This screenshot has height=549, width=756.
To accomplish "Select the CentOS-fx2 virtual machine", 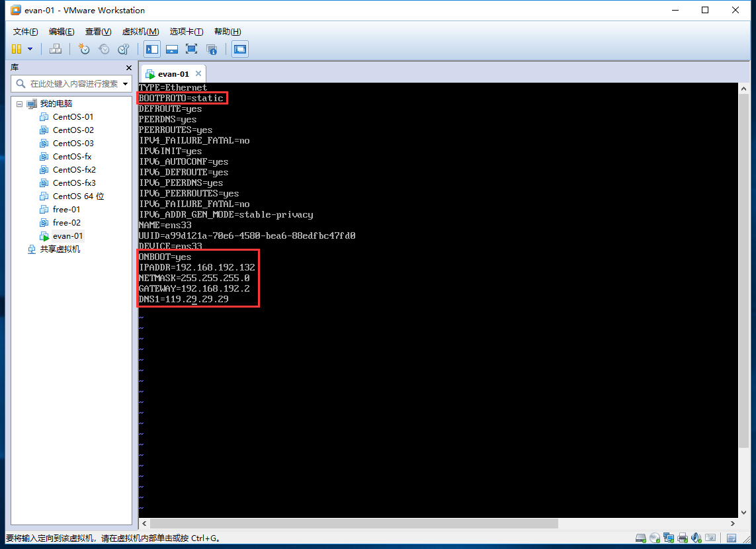I will coord(74,170).
